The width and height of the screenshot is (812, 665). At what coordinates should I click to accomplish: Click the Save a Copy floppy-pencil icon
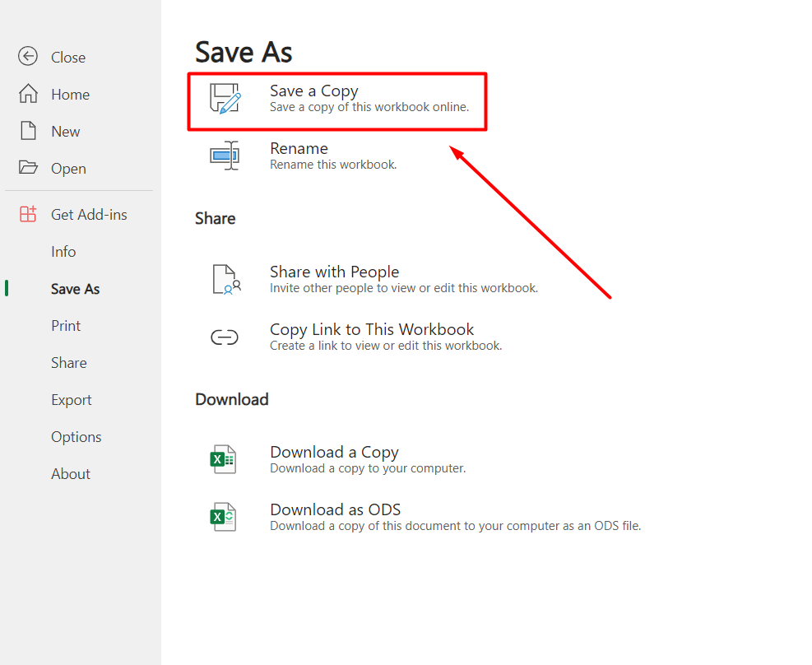tap(225, 99)
